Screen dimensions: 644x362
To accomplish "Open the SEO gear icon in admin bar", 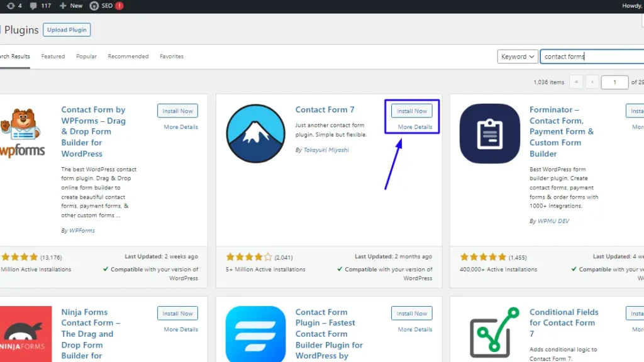I will pos(94,6).
